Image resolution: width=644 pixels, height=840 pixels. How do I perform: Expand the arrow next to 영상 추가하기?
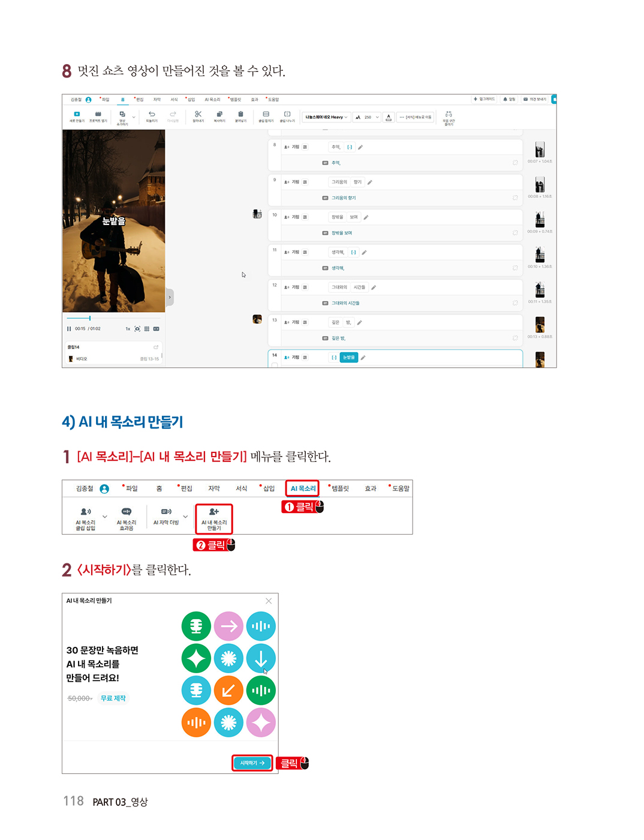point(134,117)
